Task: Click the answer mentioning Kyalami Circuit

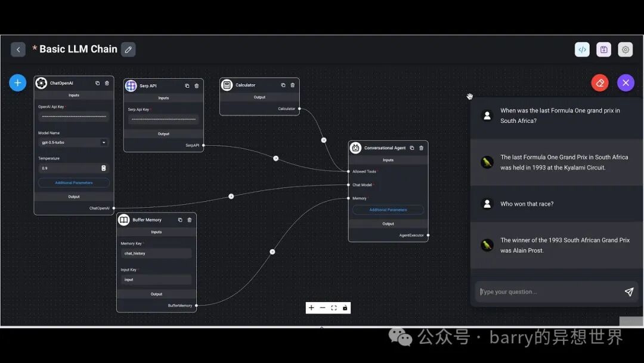Action: (x=564, y=162)
